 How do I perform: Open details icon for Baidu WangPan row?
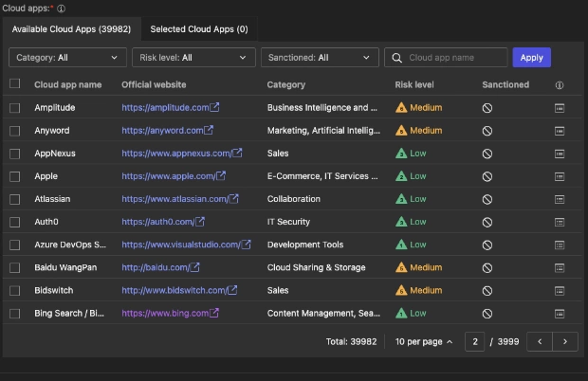(x=560, y=268)
